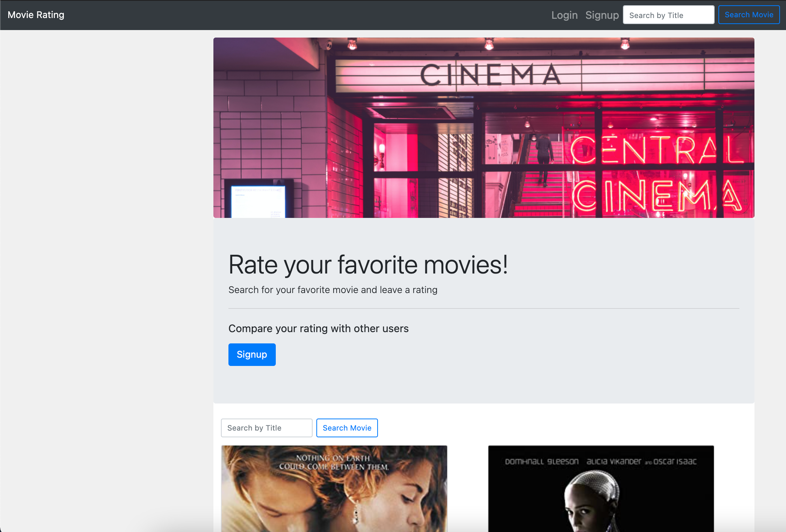This screenshot has width=786, height=532.
Task: Select the "Rate your favorite movies!" heading
Action: [369, 264]
